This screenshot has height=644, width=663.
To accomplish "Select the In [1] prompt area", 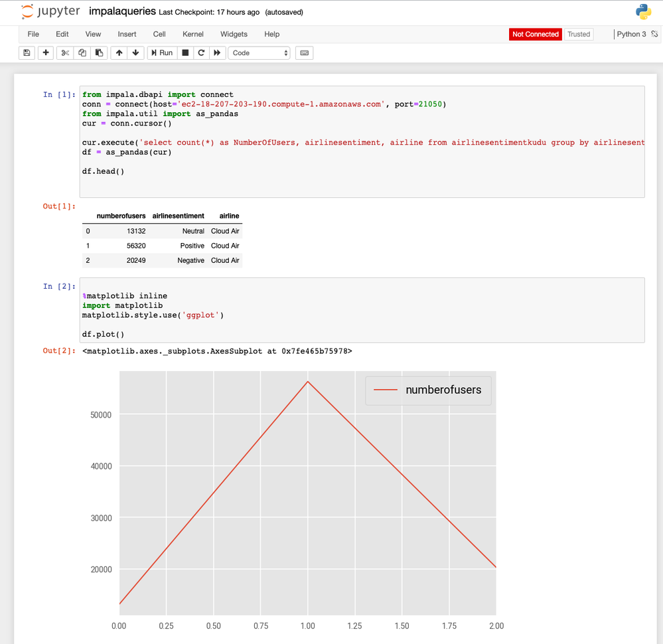I will click(x=59, y=94).
